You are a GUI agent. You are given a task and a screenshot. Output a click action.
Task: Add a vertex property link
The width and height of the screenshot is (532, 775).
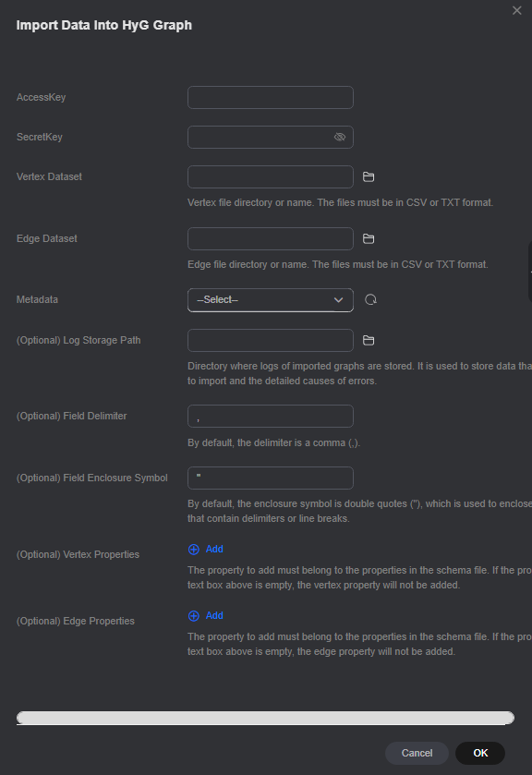pyautogui.click(x=214, y=549)
